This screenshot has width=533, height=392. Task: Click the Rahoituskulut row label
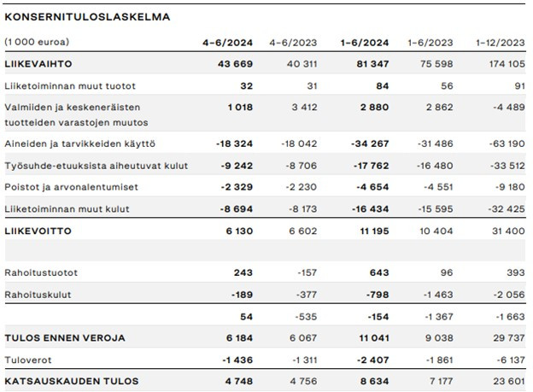tap(38, 295)
